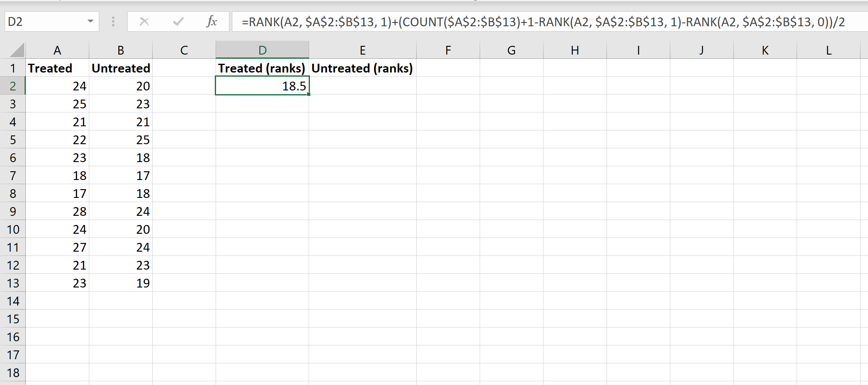
Task: Click the fill handle at D2's corner
Action: (x=308, y=95)
